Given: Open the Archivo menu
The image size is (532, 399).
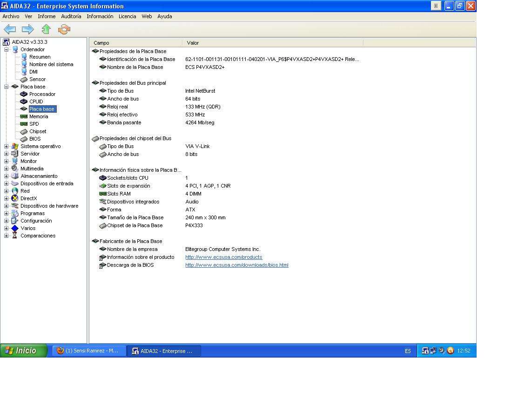Looking at the screenshot, I should pos(11,16).
